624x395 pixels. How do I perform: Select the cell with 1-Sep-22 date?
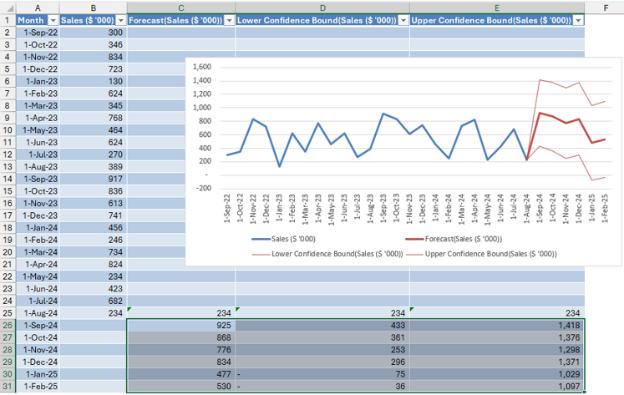(x=38, y=33)
